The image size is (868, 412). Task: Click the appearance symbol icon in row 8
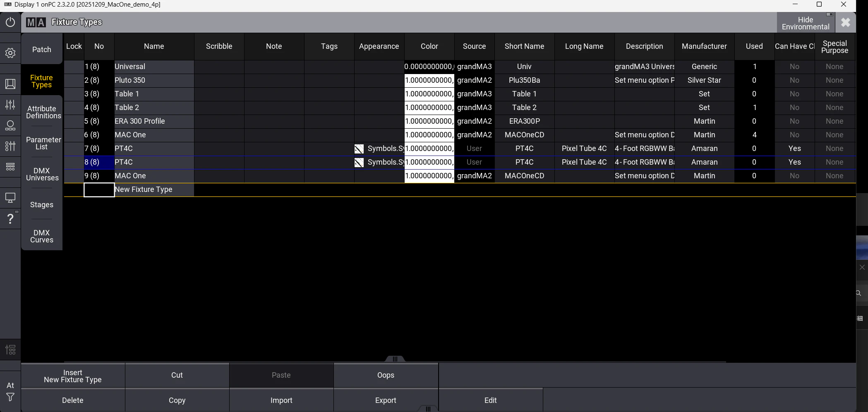pyautogui.click(x=359, y=163)
